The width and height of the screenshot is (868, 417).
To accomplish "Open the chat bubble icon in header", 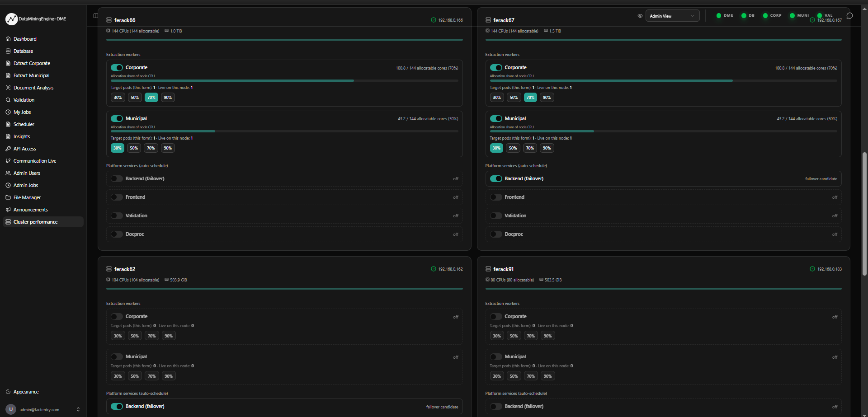I will click(849, 16).
